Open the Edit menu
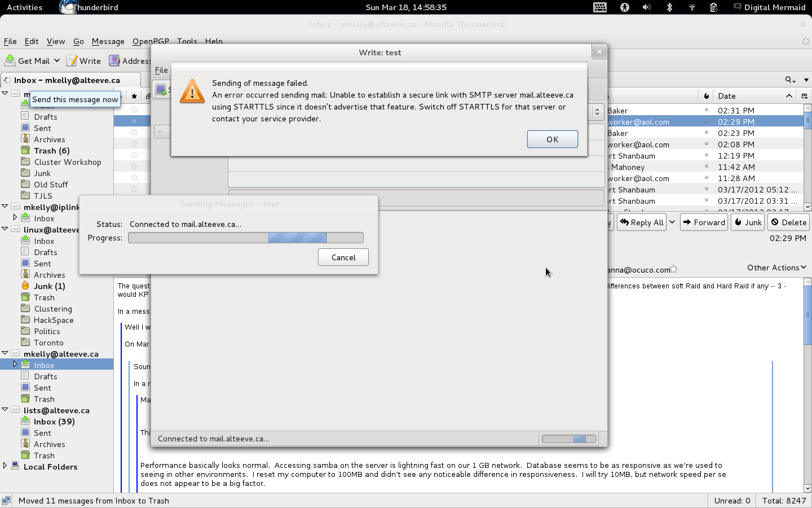Screen dimensions: 812x508 click(32, 41)
